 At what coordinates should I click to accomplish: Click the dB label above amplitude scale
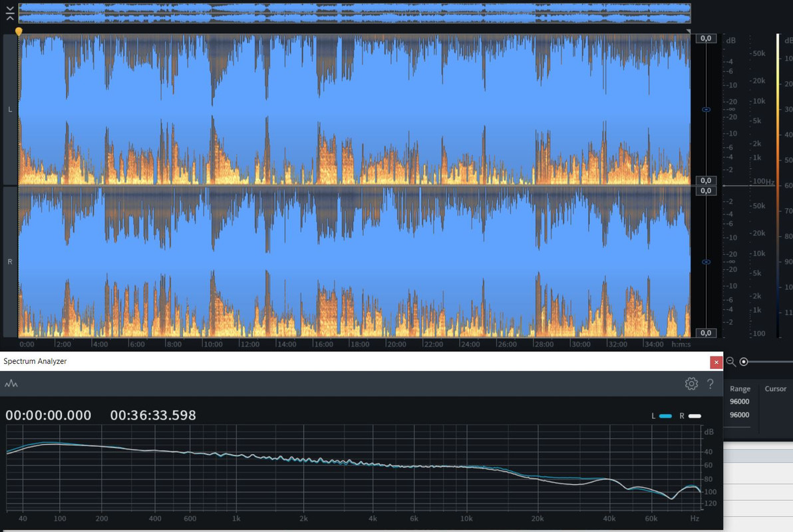pyautogui.click(x=730, y=41)
